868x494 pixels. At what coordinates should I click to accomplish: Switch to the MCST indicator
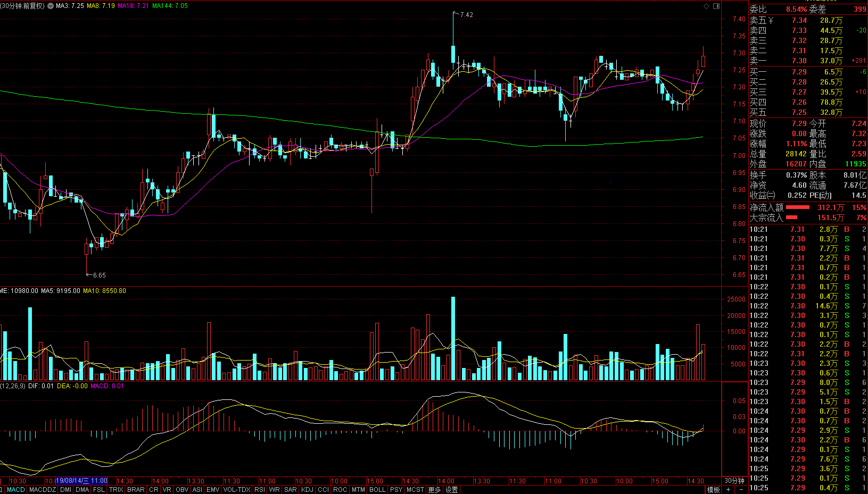[x=415, y=489]
